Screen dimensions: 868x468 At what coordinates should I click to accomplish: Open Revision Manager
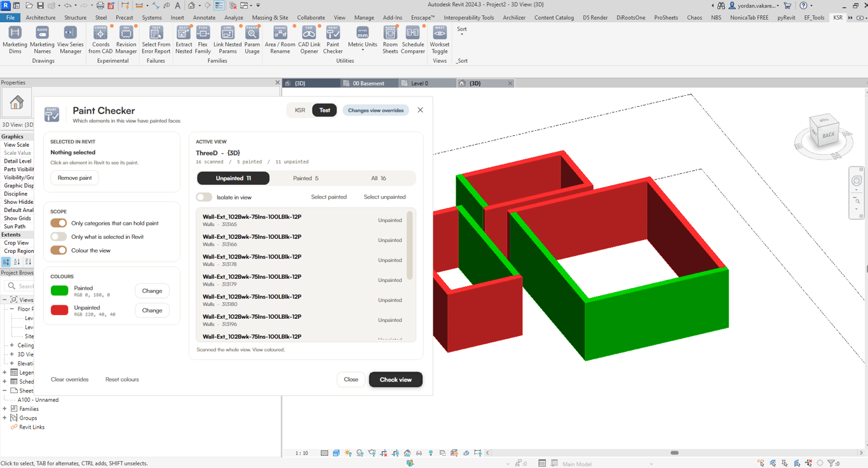(x=126, y=40)
